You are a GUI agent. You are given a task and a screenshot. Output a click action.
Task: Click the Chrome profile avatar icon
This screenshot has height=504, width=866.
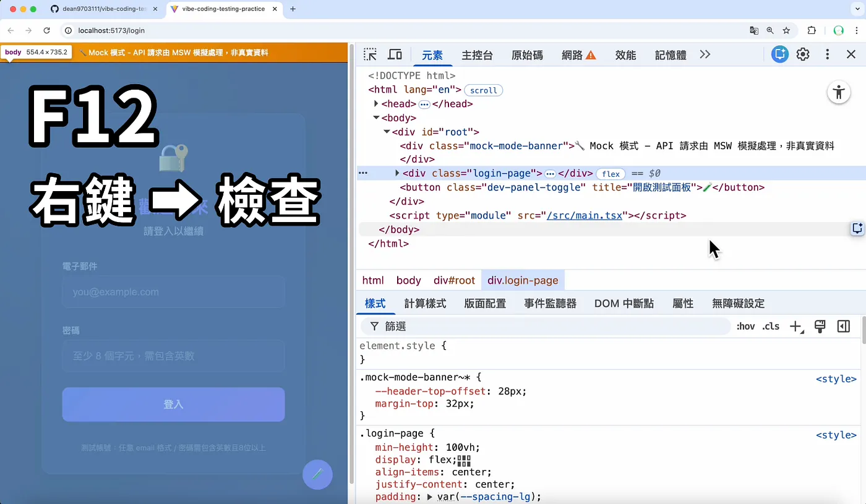(x=839, y=30)
